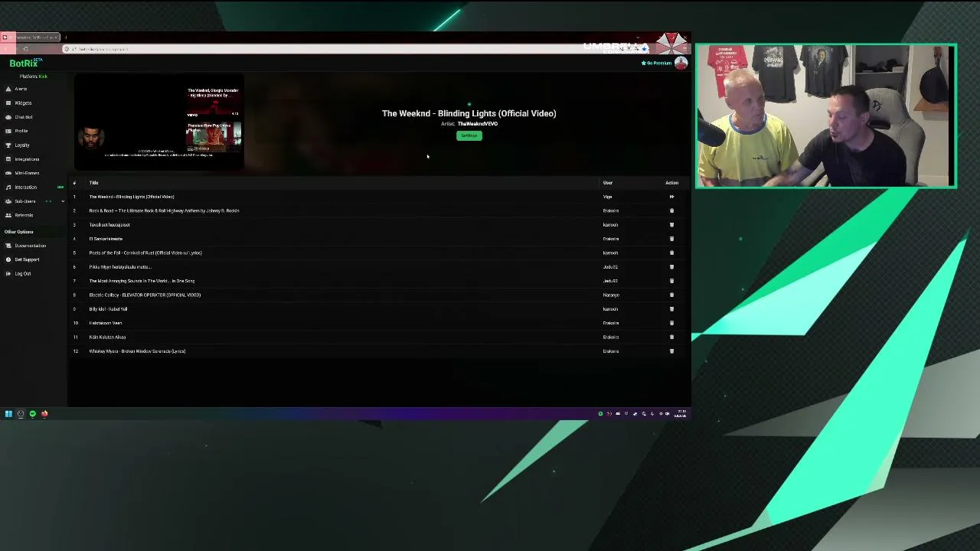
Task: Select the 'Whiskey Myers' song title
Action: [137, 351]
